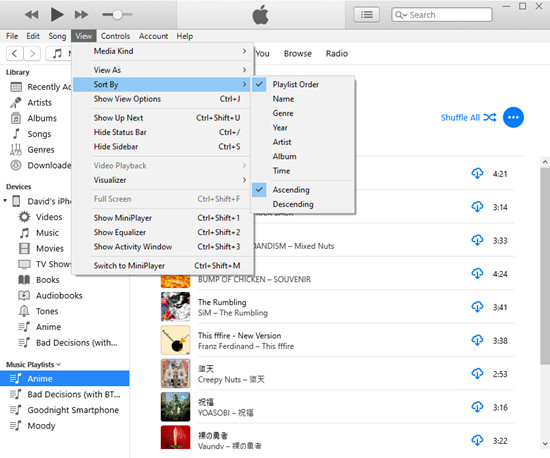Viewport: 550px width, 458px height.
Task: Click Shuffle All
Action: [468, 117]
